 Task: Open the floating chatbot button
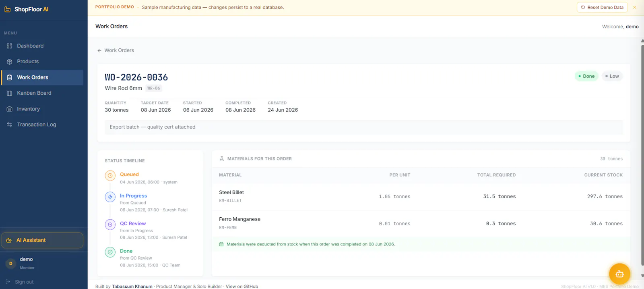coord(619,274)
